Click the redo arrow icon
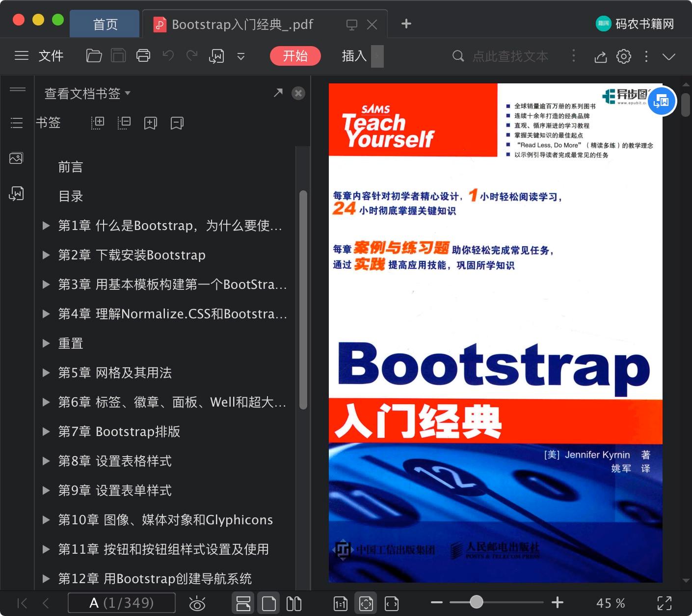Screen dimensions: 692x616 click(x=192, y=56)
